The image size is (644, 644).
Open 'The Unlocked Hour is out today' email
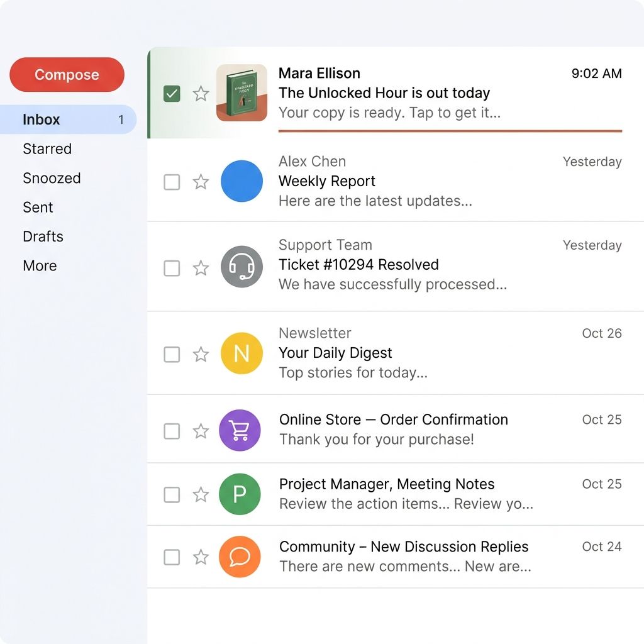pos(384,93)
